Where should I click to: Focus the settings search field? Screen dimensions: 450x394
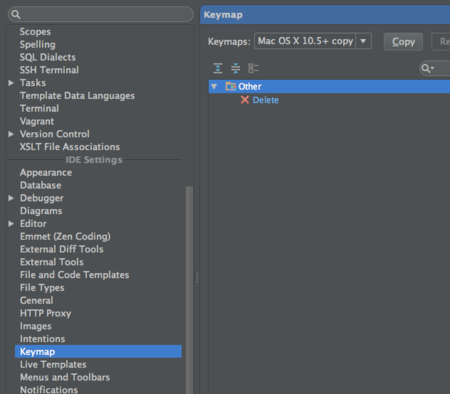pos(101,14)
